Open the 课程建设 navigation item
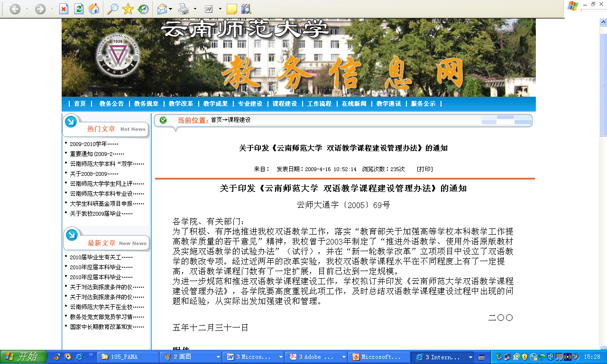 tap(285, 104)
